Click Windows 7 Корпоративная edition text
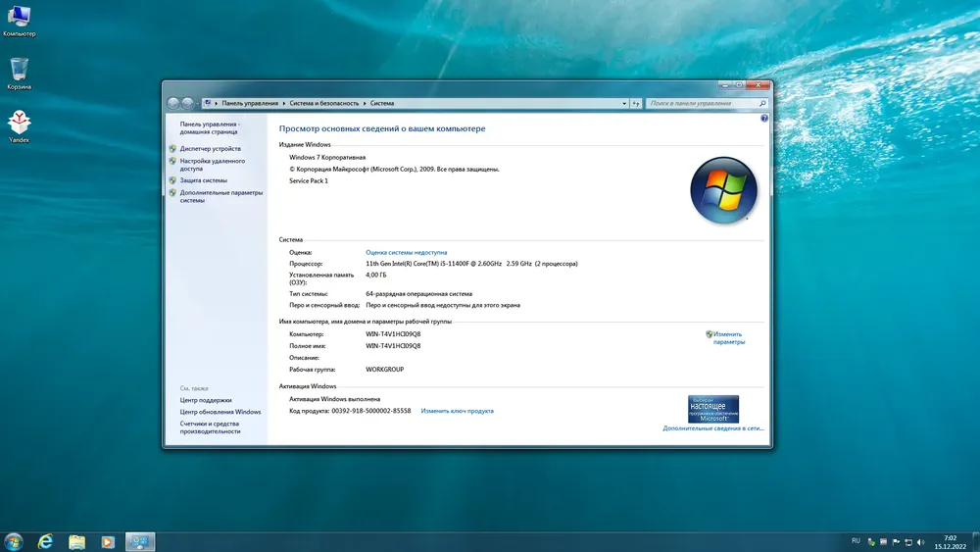Image resolution: width=980 pixels, height=552 pixels. point(327,158)
